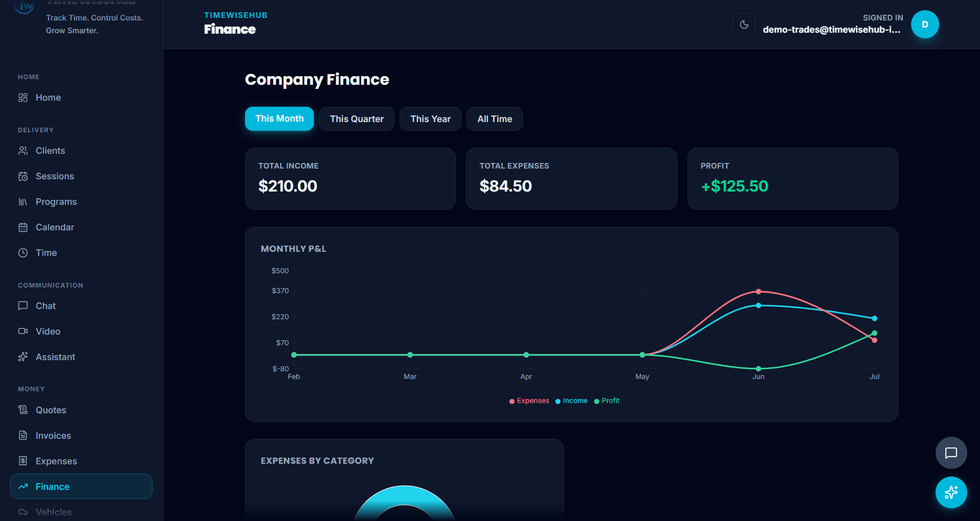Screen dimensions: 980x521
Task: Click the TIMEWISEHUB header label
Action: click(x=236, y=15)
